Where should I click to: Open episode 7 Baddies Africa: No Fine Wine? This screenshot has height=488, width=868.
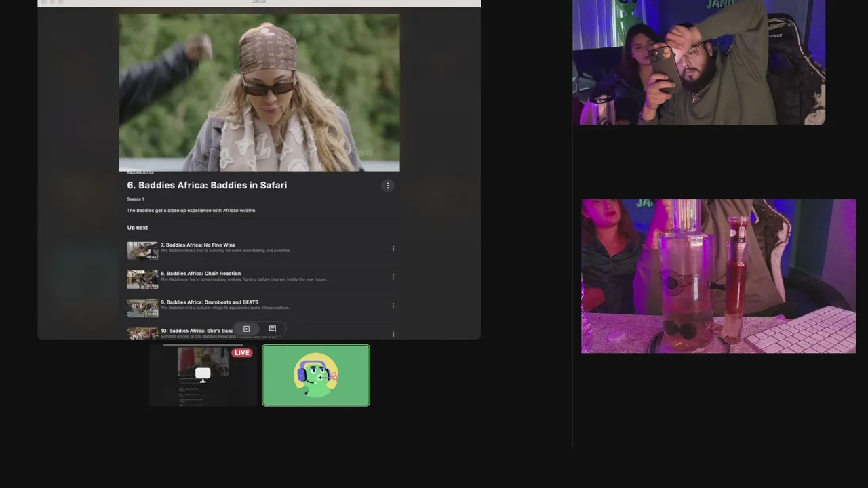(198, 245)
